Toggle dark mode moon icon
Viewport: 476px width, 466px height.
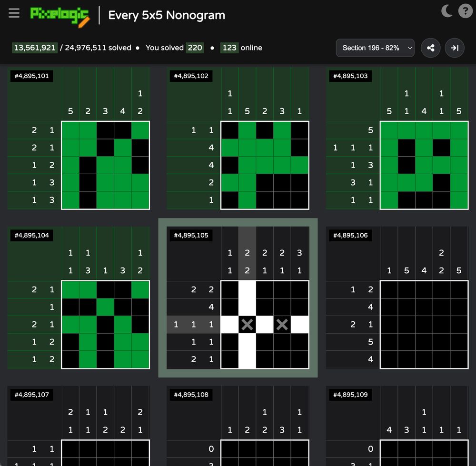point(446,11)
